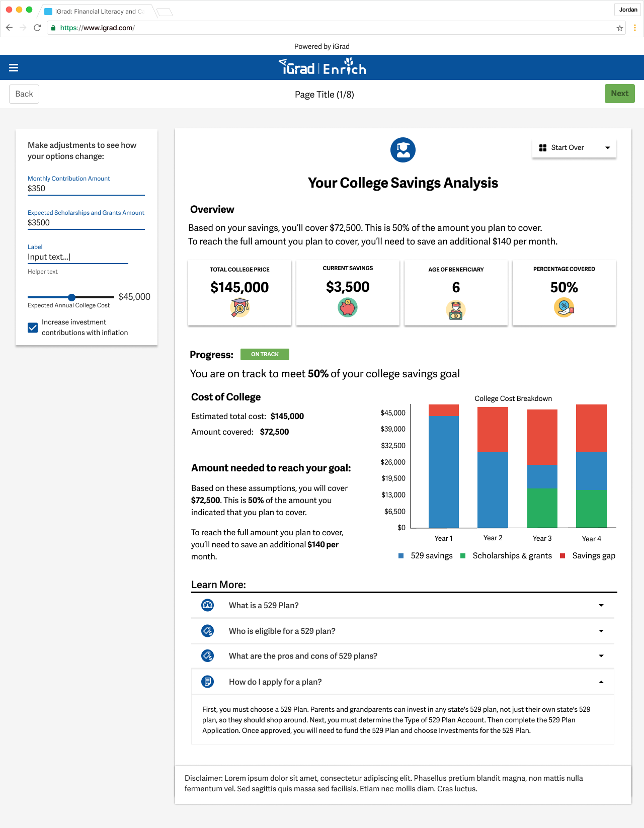The image size is (644, 828).
Task: Click the Year 2 red savings gap segment
Action: click(x=493, y=430)
